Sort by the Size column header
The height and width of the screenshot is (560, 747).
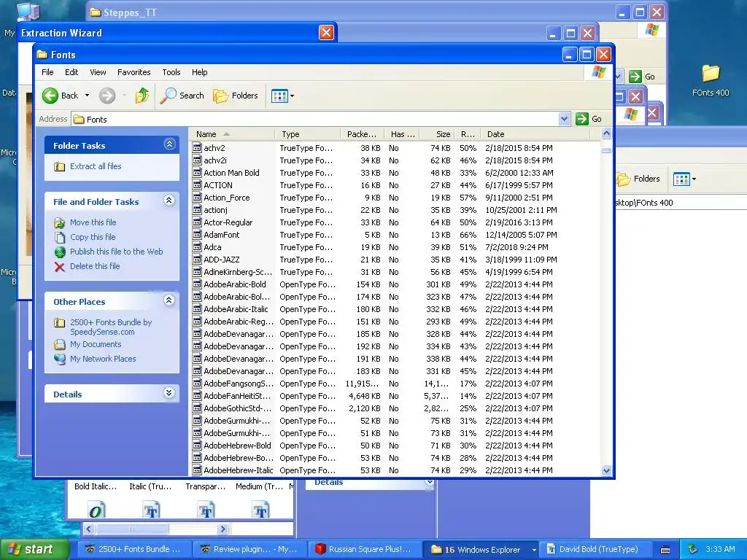(x=438, y=134)
